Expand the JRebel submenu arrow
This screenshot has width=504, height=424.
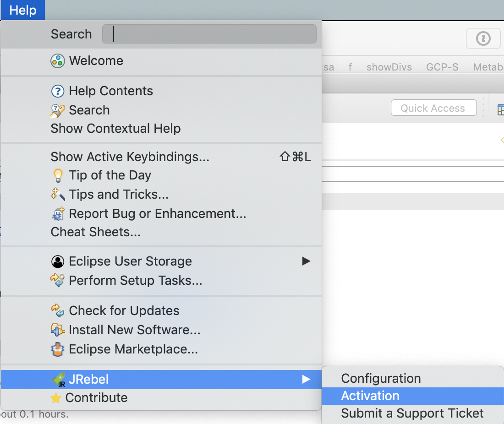point(306,380)
